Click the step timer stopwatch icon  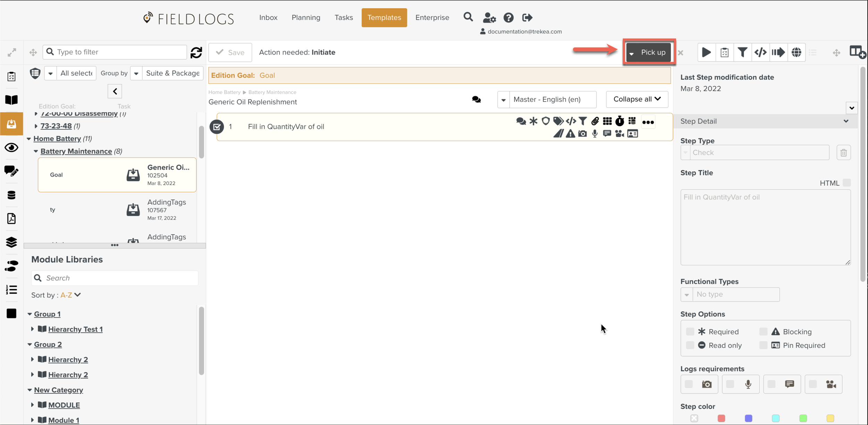(620, 121)
